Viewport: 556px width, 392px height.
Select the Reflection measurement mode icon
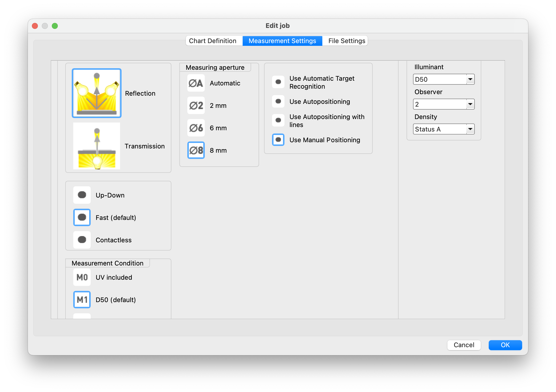point(97,93)
